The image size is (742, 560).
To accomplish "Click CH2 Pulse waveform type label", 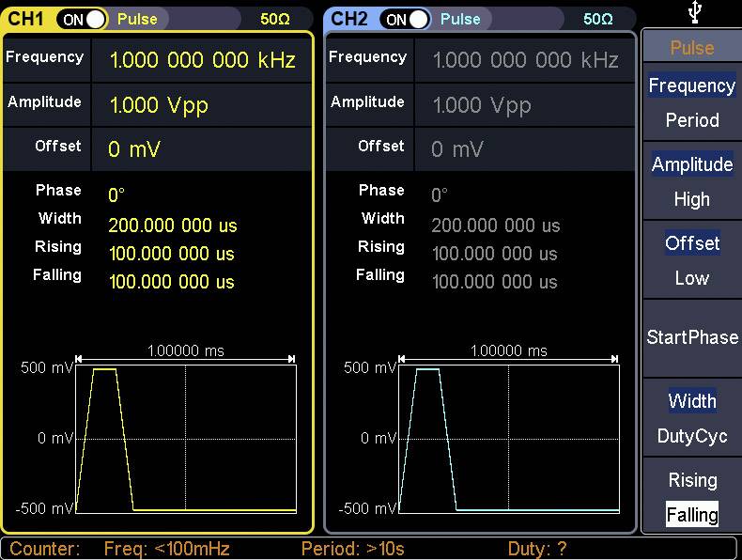I will point(460,19).
